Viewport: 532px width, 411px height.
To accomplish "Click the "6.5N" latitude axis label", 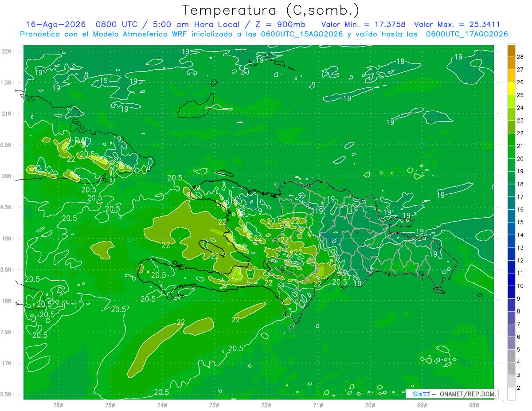I will pyautogui.click(x=7, y=394).
